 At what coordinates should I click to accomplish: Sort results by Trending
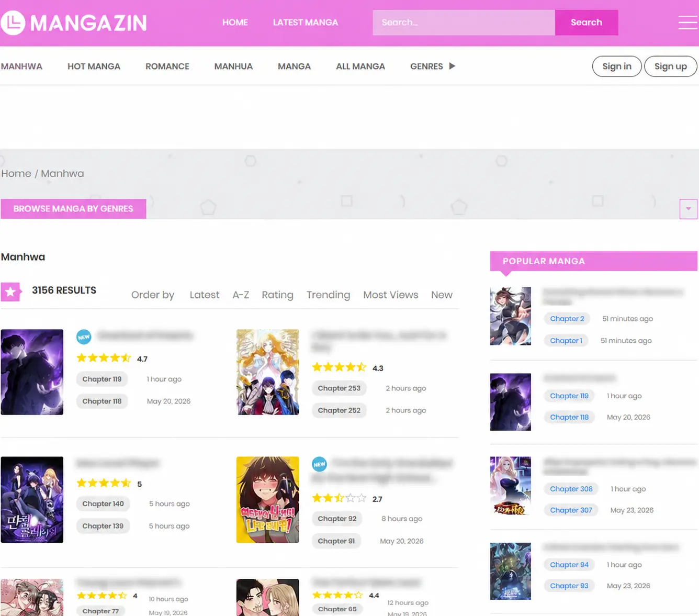point(328,295)
